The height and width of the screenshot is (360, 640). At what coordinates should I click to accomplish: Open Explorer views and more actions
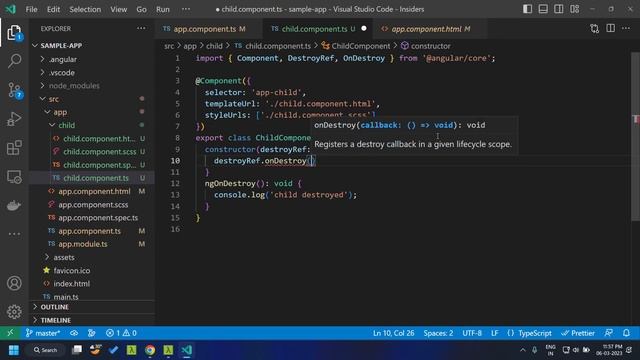(x=141, y=28)
